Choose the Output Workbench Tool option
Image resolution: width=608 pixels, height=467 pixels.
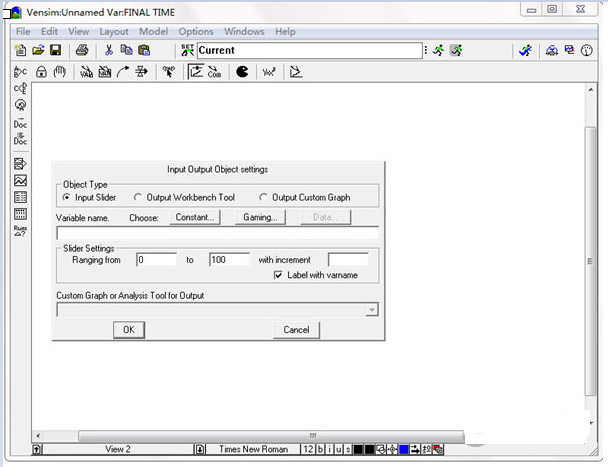point(139,197)
